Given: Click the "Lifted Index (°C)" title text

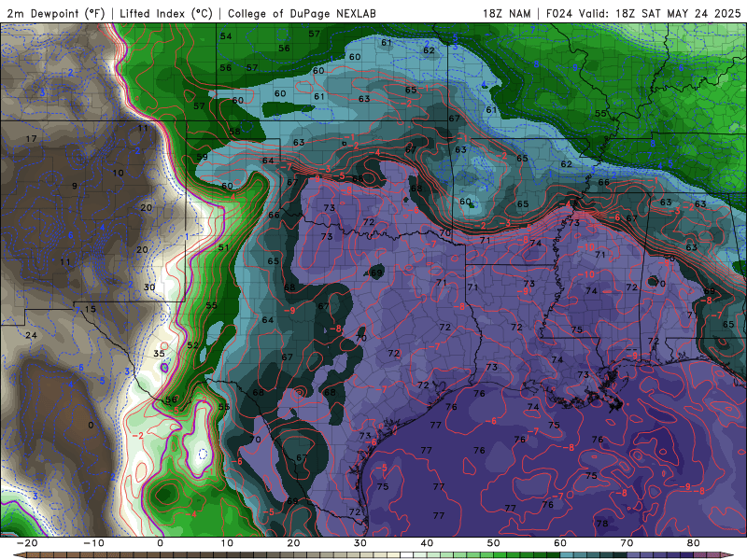Looking at the screenshot, I should click(x=166, y=13).
